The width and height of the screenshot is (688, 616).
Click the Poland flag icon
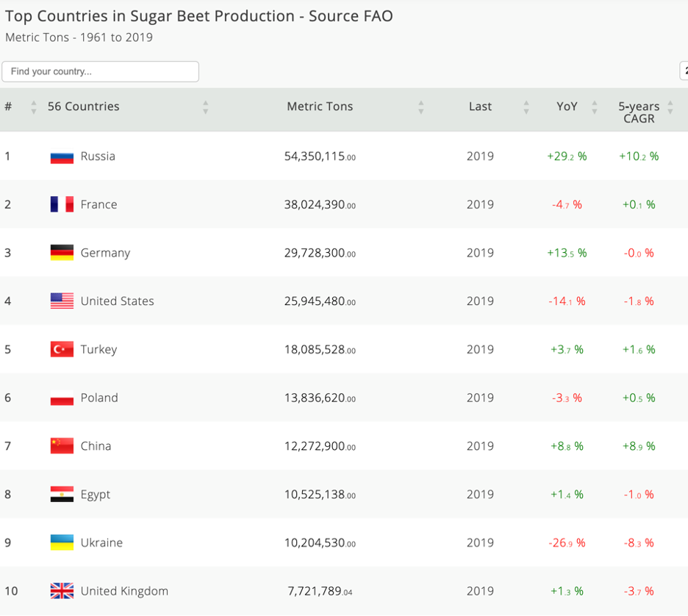(x=62, y=398)
